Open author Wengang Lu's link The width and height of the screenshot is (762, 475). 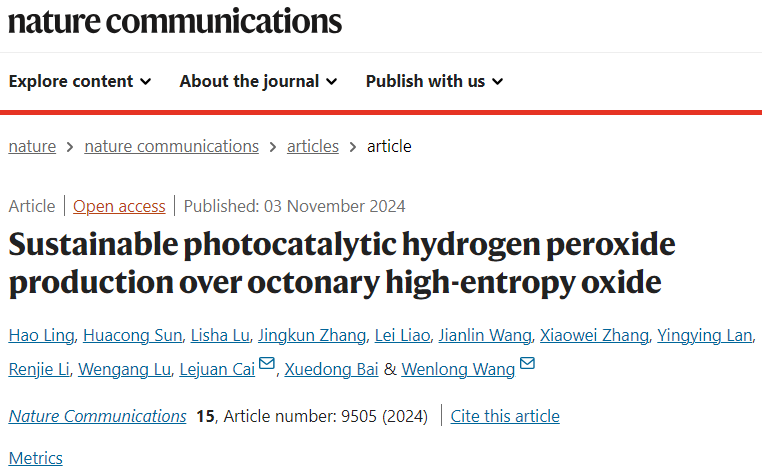pos(124,369)
